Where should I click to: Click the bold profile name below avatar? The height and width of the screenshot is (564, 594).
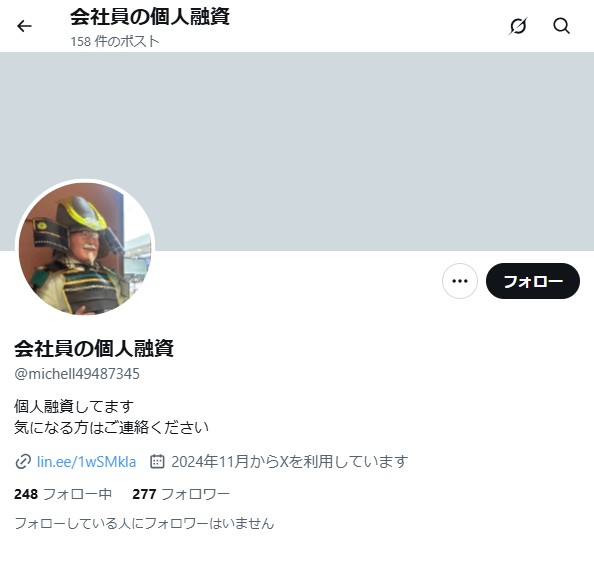pos(94,348)
